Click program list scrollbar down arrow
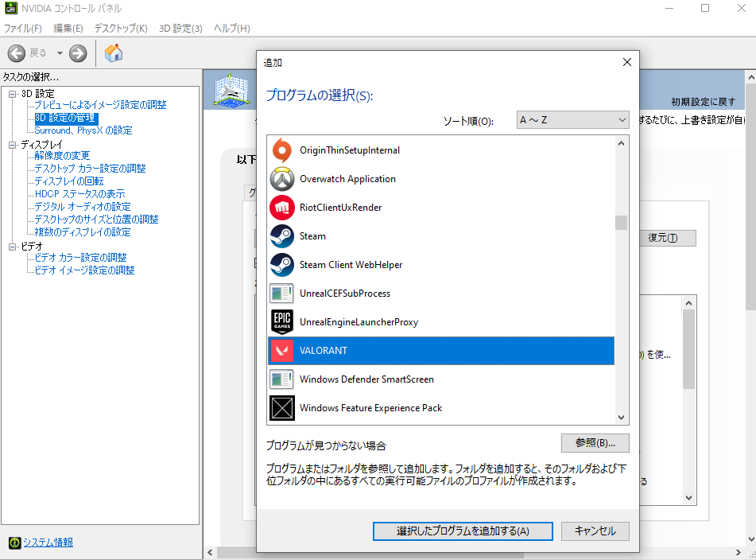The width and height of the screenshot is (756, 560). point(622,418)
